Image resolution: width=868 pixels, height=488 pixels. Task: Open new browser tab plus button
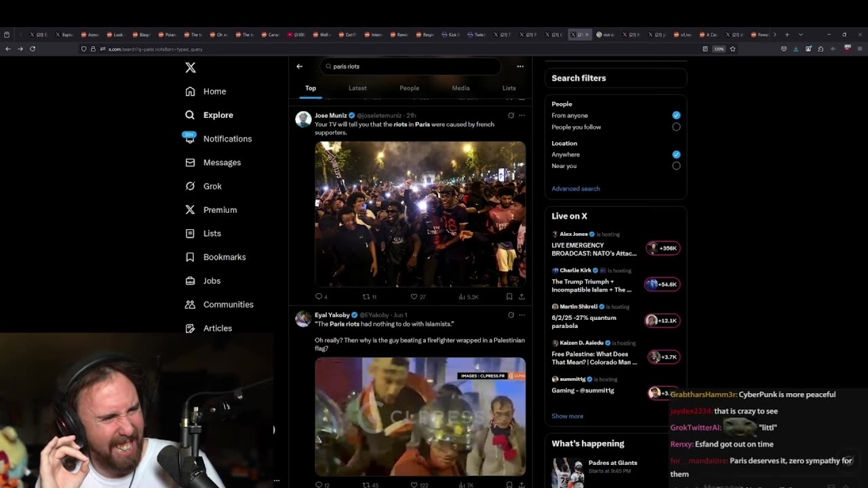click(x=787, y=35)
